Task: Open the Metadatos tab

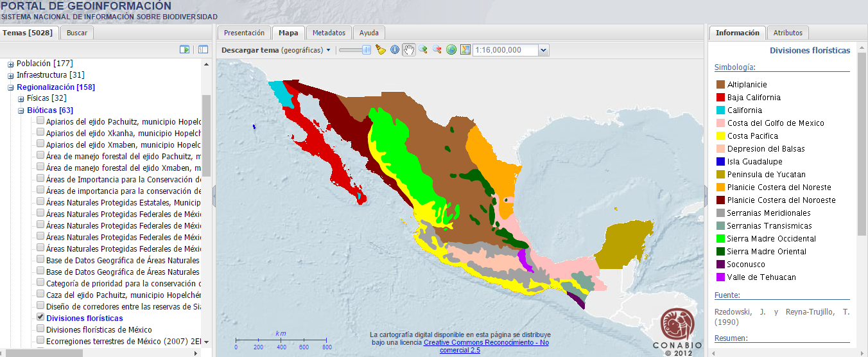Action: (x=329, y=33)
